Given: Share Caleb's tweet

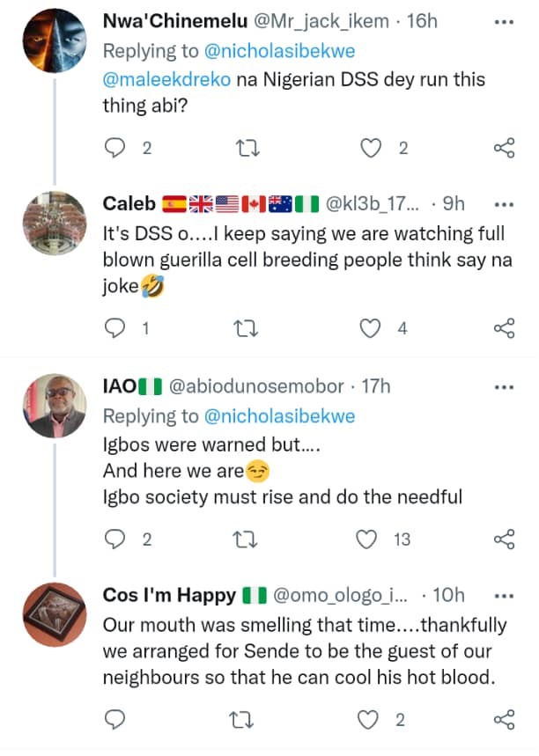Looking at the screenshot, I should [x=504, y=329].
